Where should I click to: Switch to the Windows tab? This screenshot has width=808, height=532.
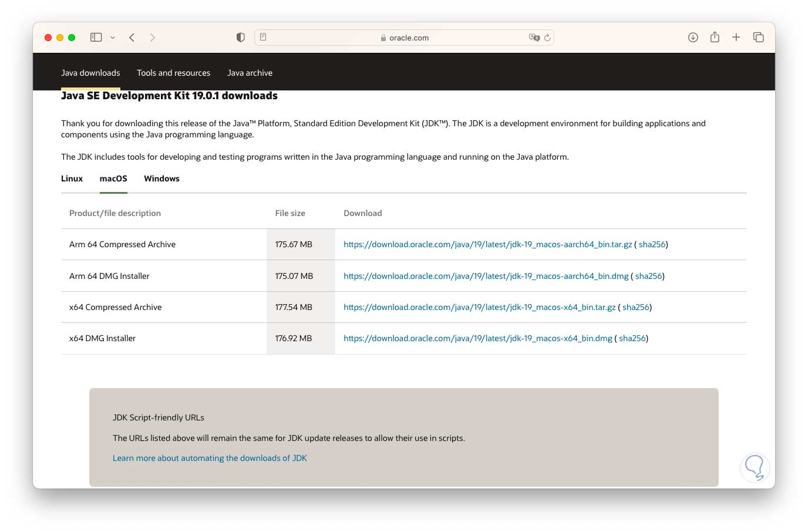pyautogui.click(x=161, y=179)
